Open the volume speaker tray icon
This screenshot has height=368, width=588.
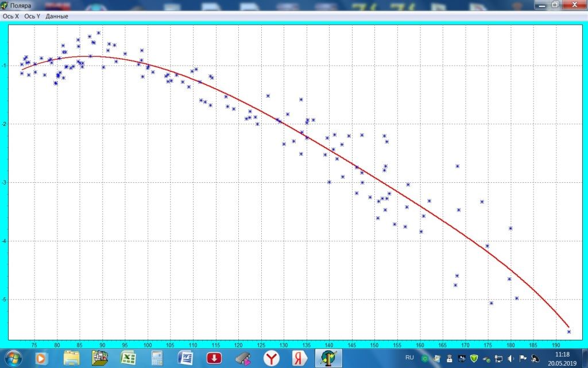click(511, 358)
